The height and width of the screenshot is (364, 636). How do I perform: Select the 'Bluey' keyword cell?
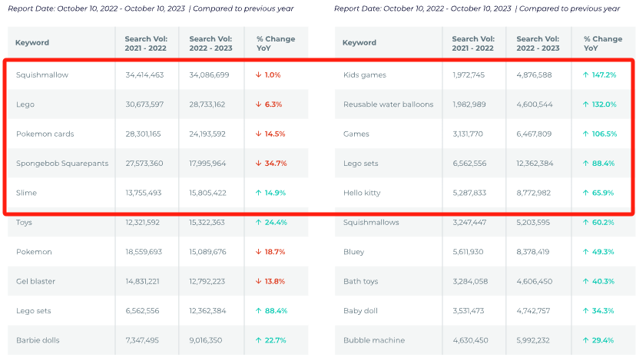pyautogui.click(x=353, y=252)
